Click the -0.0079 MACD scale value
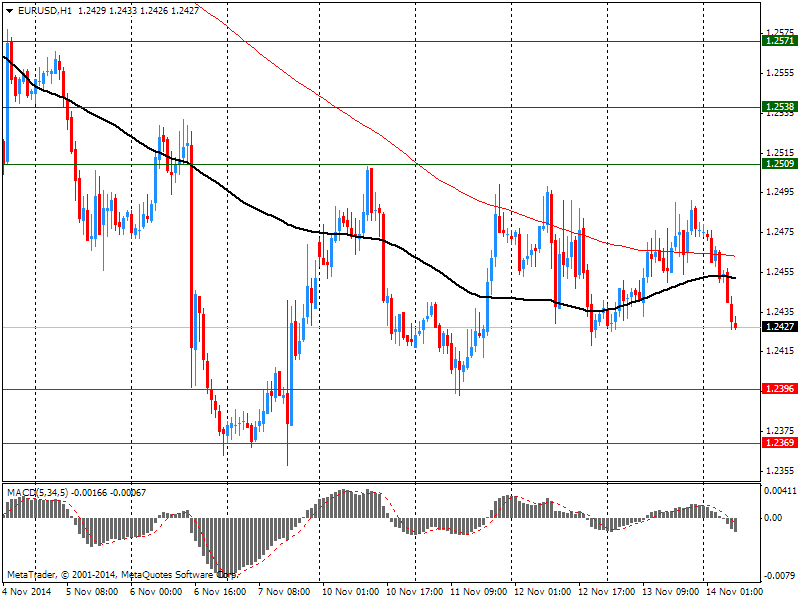Viewport: 800px width, 600px height. [x=780, y=576]
